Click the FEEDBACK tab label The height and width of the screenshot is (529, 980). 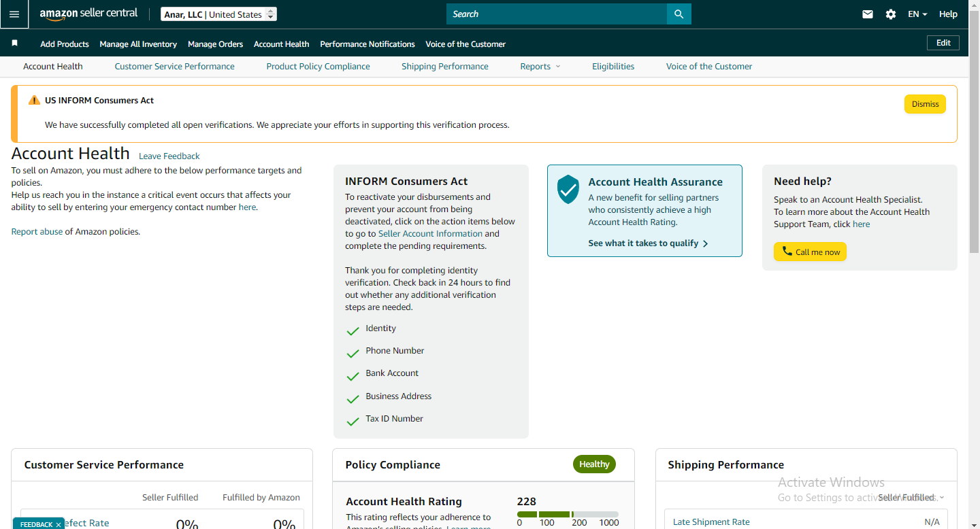click(x=36, y=524)
